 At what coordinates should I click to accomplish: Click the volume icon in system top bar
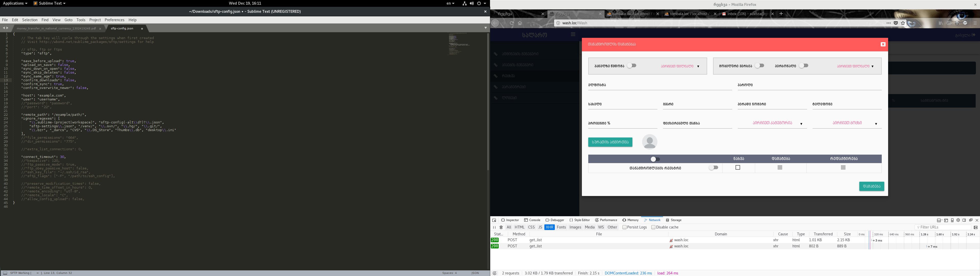(472, 3)
